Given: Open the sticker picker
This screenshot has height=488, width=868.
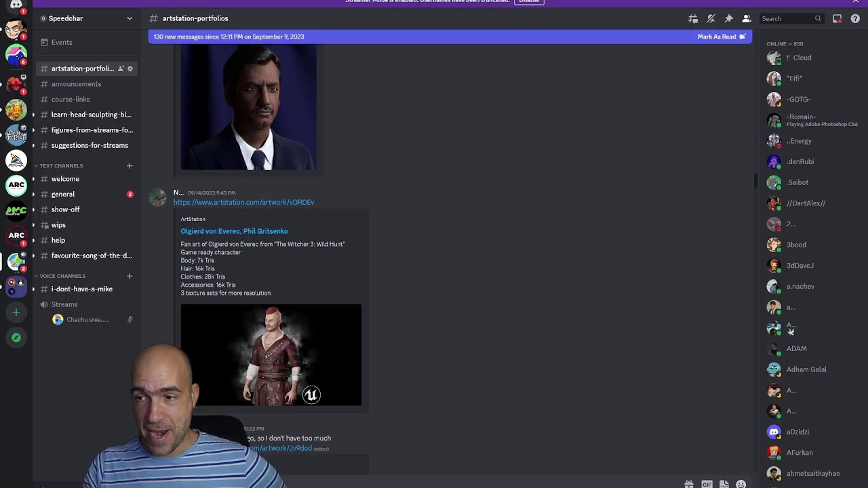Looking at the screenshot, I should click(724, 484).
